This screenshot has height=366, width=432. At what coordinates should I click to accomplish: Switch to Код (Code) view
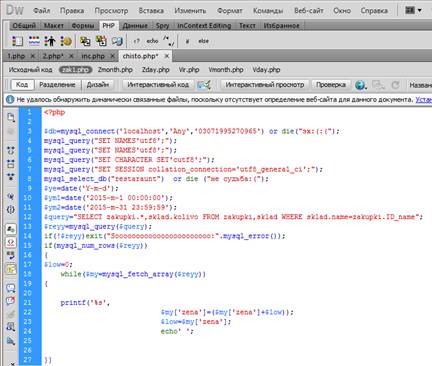coord(22,85)
